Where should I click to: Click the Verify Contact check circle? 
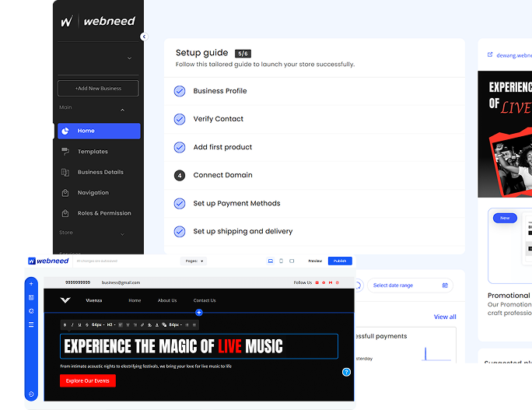click(x=180, y=119)
